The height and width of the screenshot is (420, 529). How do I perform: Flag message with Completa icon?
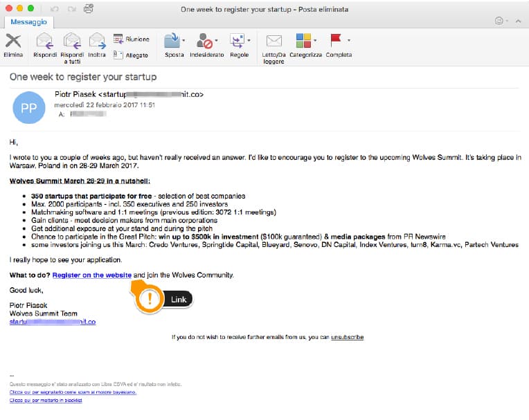point(336,40)
